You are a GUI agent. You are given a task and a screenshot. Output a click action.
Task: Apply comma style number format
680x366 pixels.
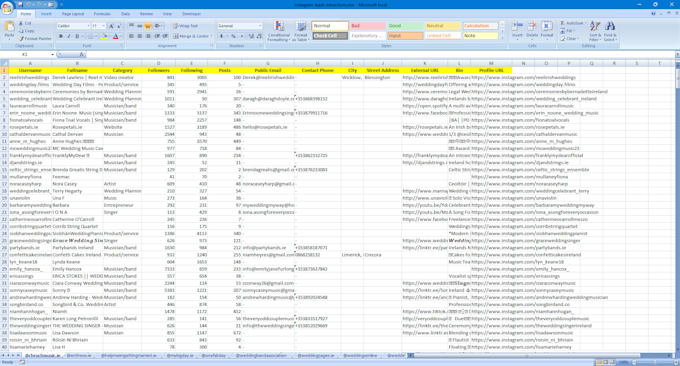click(x=241, y=36)
